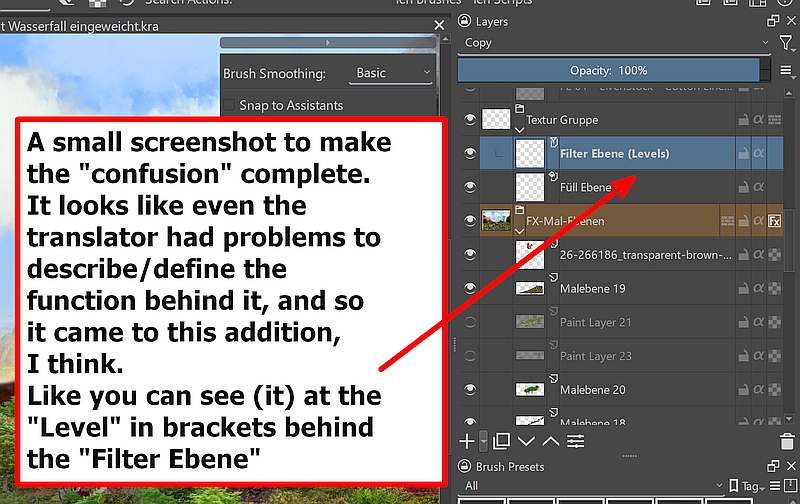The width and height of the screenshot is (800, 504).
Task: Open the layer filter funnel icon
Action: tap(786, 43)
